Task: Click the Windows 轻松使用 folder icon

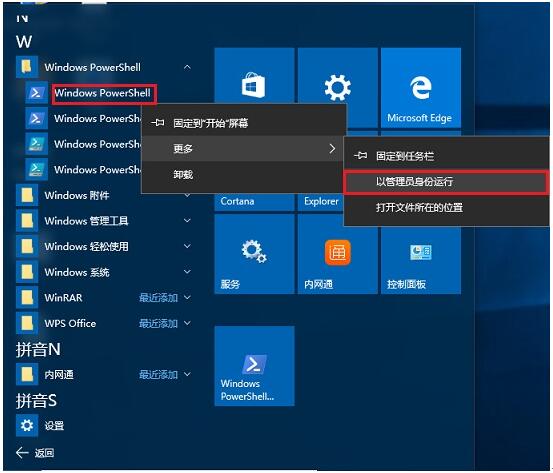Action: tap(27, 246)
